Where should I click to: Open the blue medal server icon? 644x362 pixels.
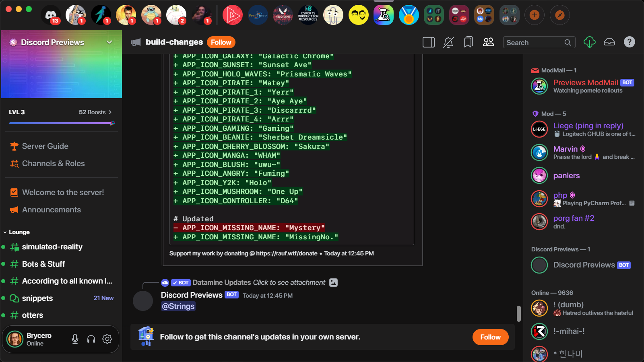[409, 15]
